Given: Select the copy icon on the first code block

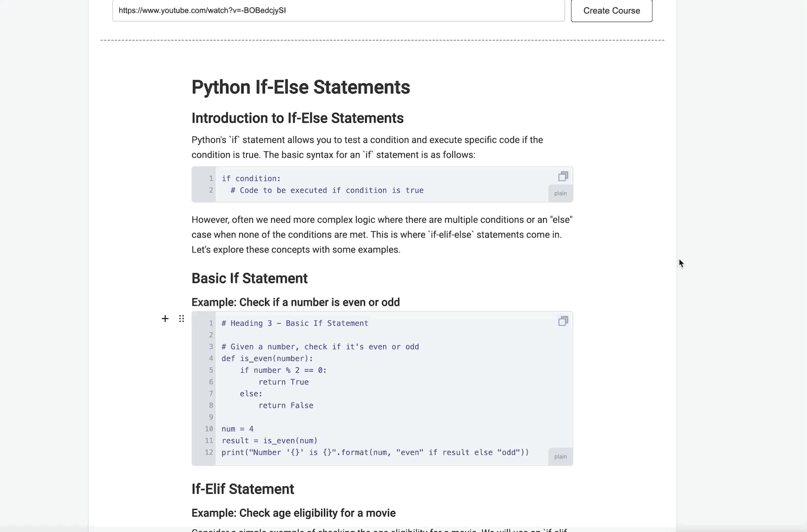Looking at the screenshot, I should pyautogui.click(x=563, y=176).
